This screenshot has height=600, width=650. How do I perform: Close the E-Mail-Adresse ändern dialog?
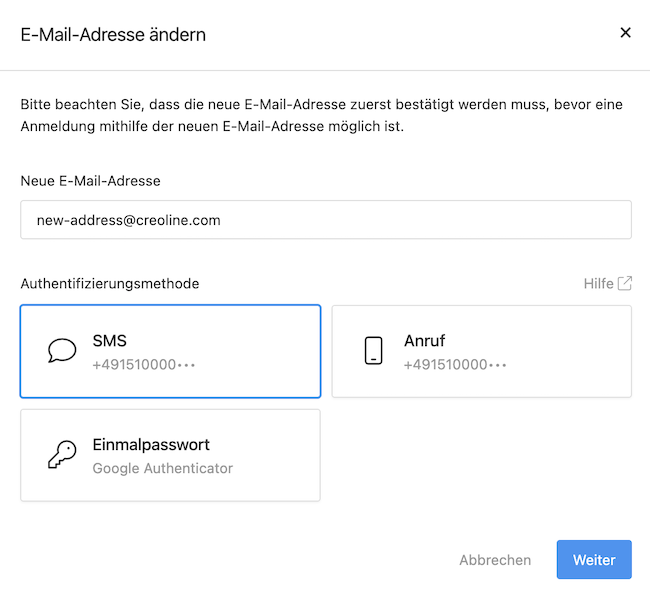(x=625, y=33)
